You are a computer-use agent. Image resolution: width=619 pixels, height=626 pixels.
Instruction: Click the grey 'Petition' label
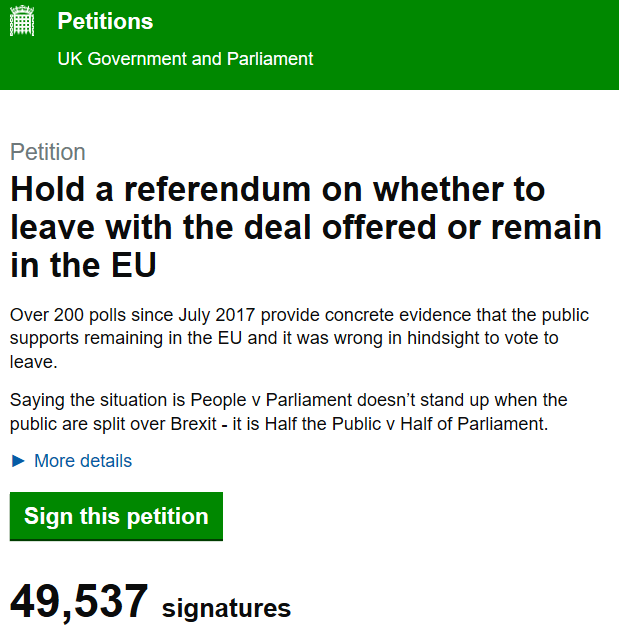(x=48, y=152)
